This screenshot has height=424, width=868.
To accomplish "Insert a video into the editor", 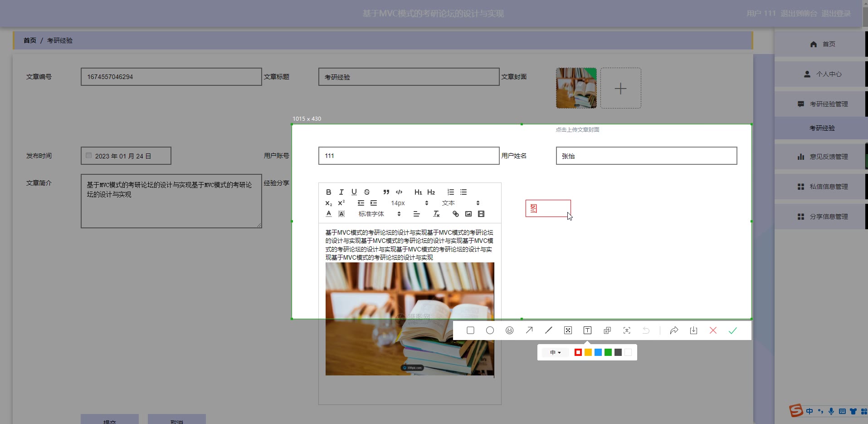I will [481, 214].
